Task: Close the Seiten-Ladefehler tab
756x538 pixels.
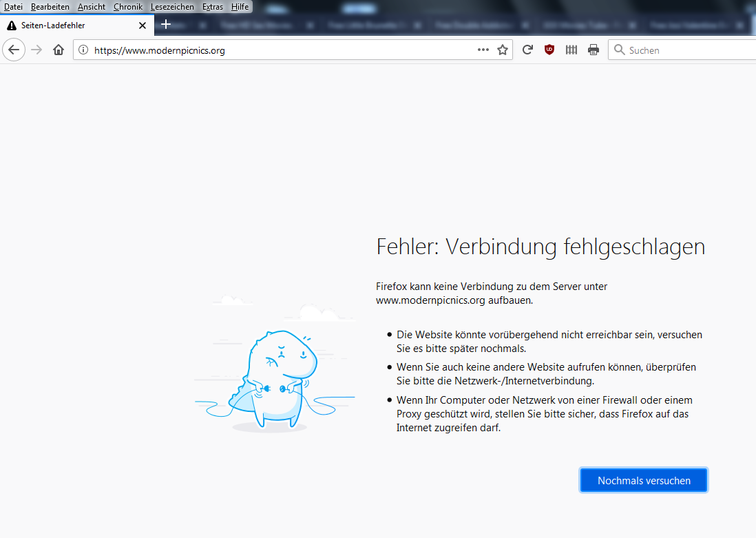Action: pos(143,25)
